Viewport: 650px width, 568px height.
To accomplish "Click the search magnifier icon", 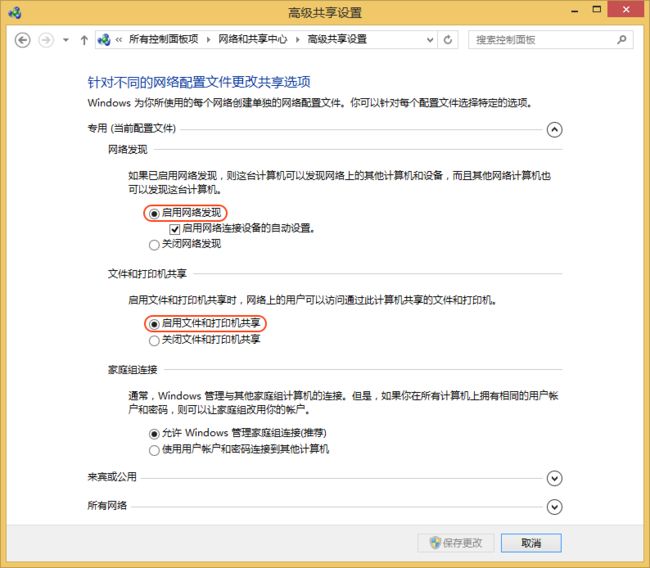I will click(621, 40).
